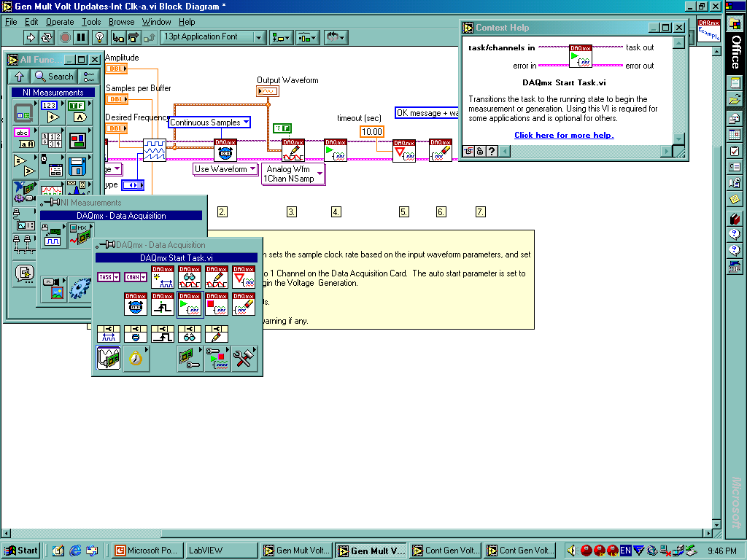Click the Abort Execution stop button

65,37
